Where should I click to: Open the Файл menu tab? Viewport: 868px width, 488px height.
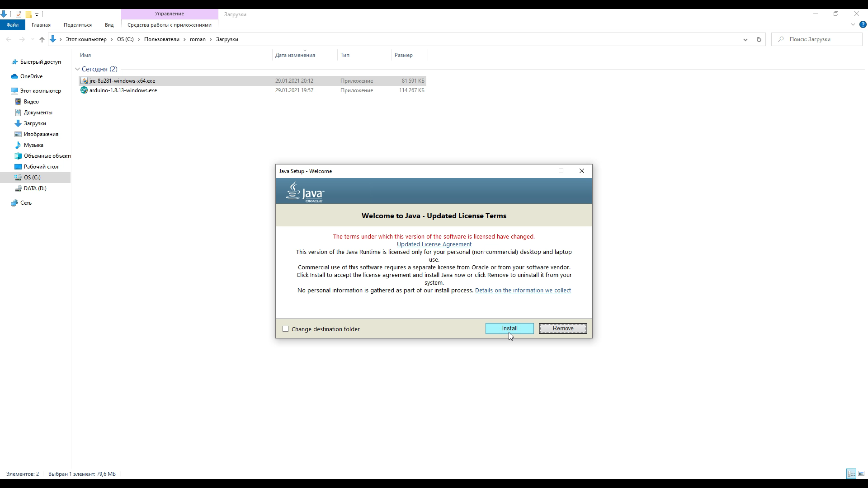[x=13, y=25]
